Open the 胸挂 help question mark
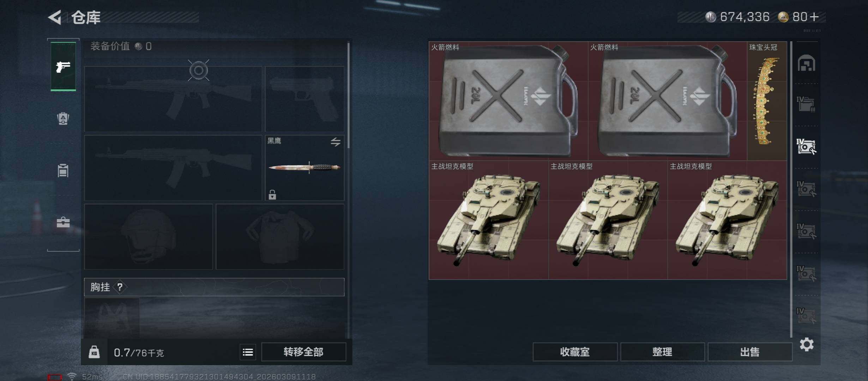The image size is (868, 381). (x=120, y=287)
